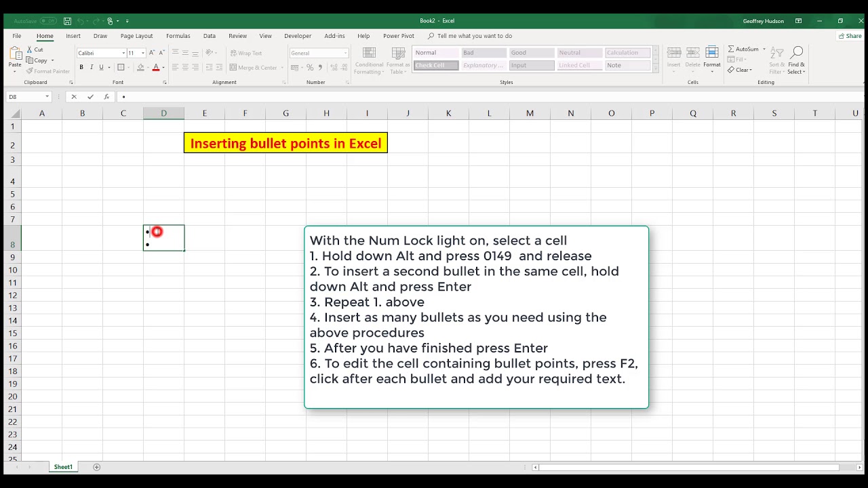Click the Decrease Indent icon
The width and height of the screenshot is (868, 488).
tap(209, 67)
